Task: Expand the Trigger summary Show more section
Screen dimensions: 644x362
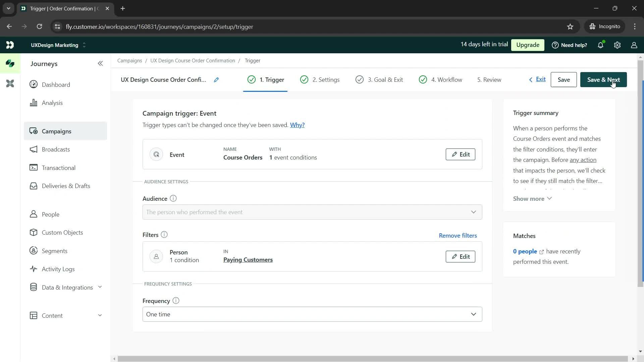Action: 533,198
